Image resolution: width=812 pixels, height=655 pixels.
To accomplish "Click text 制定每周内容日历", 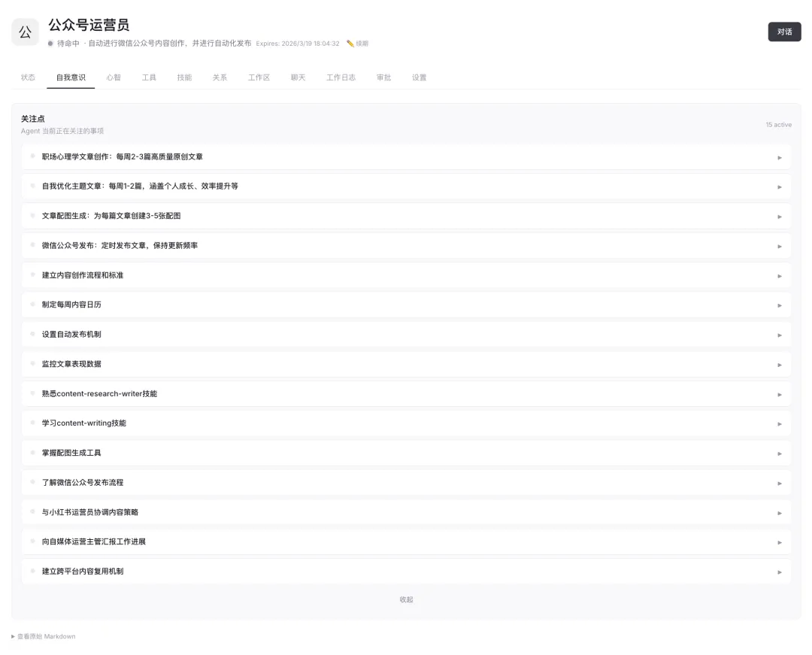I will point(71,305).
